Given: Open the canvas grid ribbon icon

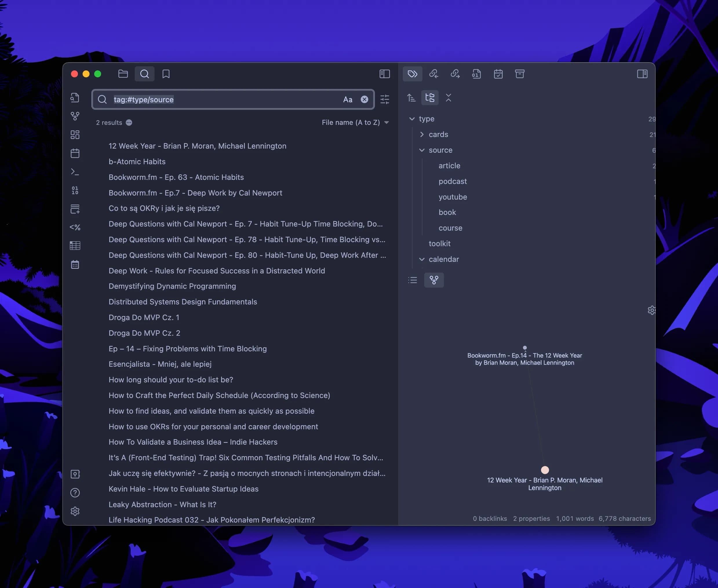Looking at the screenshot, I should coord(75,135).
